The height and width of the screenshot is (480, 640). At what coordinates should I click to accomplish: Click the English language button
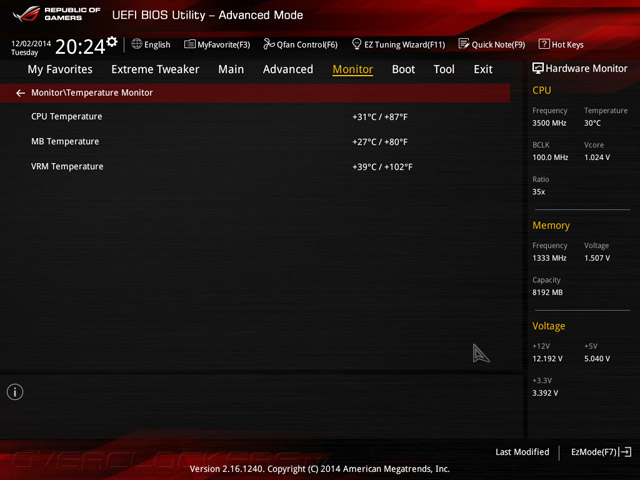[x=157, y=44]
